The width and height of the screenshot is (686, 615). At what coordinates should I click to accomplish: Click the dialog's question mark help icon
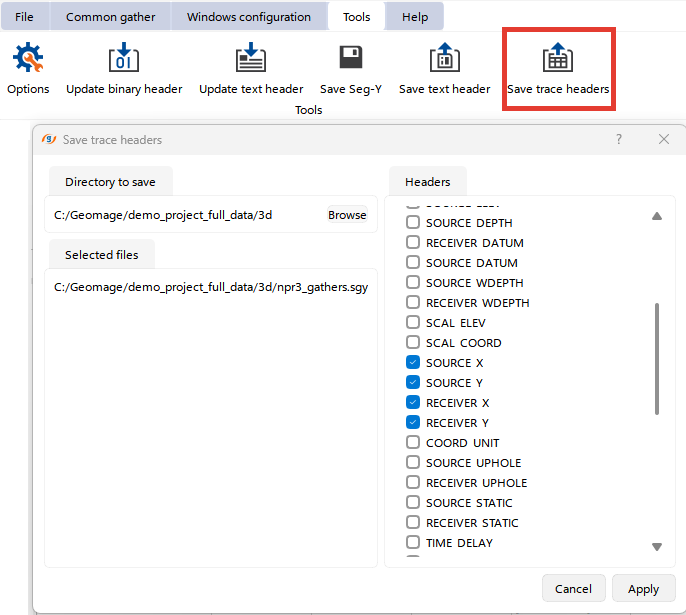coord(619,139)
